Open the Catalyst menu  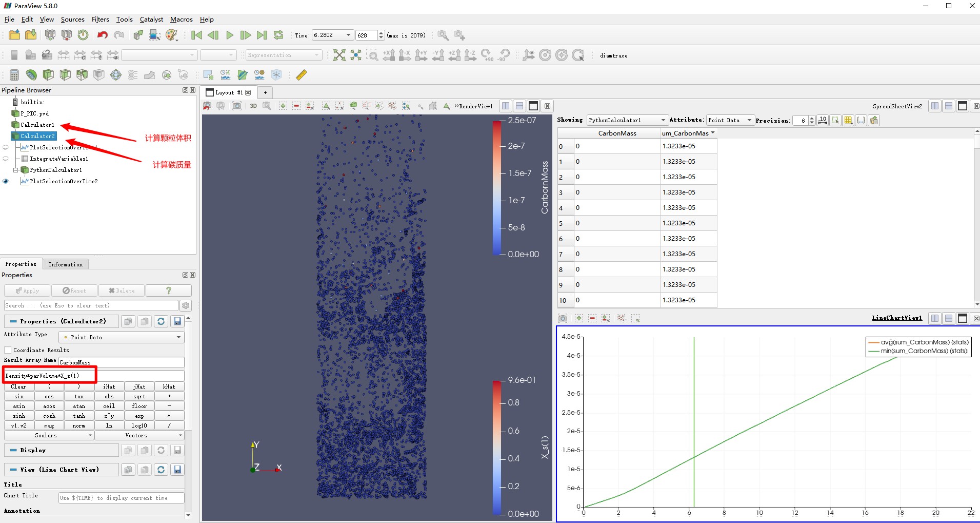tap(151, 20)
